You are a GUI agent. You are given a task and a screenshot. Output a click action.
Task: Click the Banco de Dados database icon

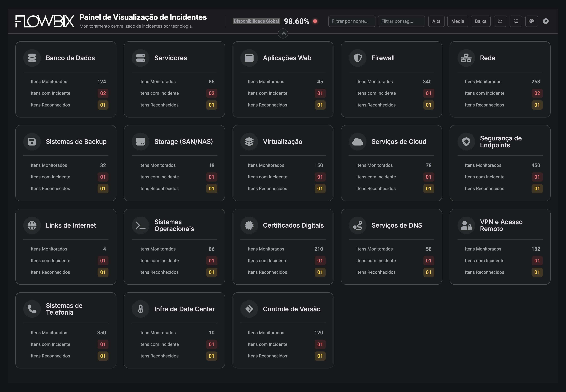pyautogui.click(x=32, y=58)
